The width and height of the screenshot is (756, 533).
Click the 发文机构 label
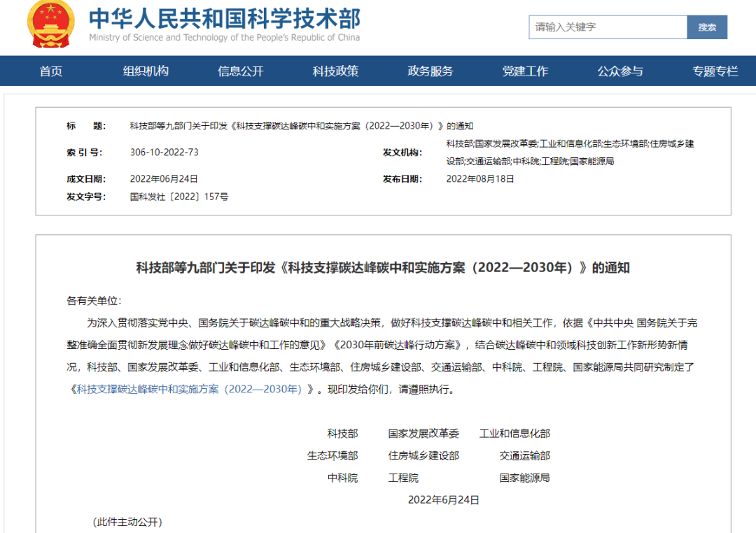tap(402, 152)
